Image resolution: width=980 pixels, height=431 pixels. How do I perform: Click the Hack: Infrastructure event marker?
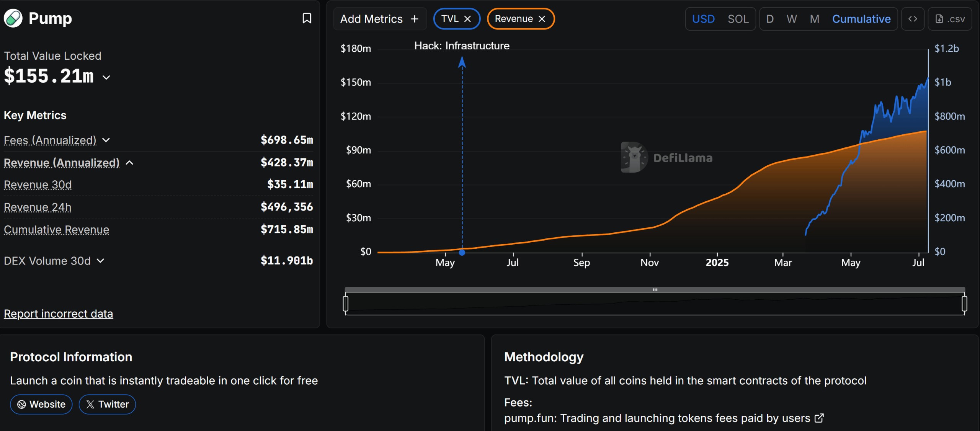point(462,253)
